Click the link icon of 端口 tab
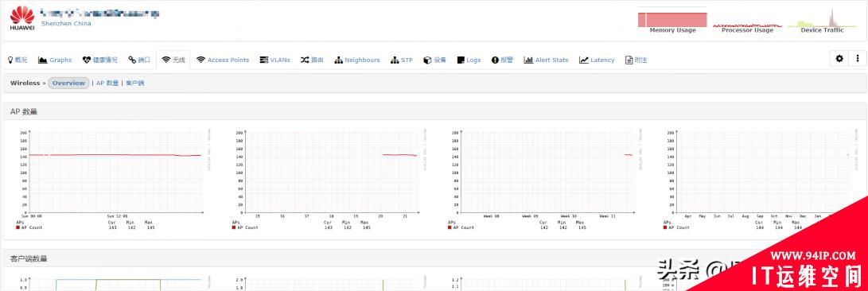The width and height of the screenshot is (868, 291). pyautogui.click(x=132, y=60)
